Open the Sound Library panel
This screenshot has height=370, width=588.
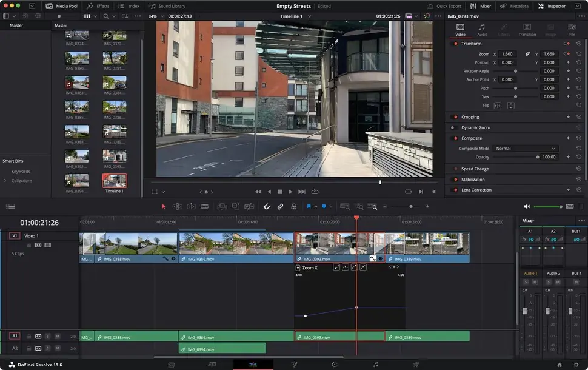(167, 6)
